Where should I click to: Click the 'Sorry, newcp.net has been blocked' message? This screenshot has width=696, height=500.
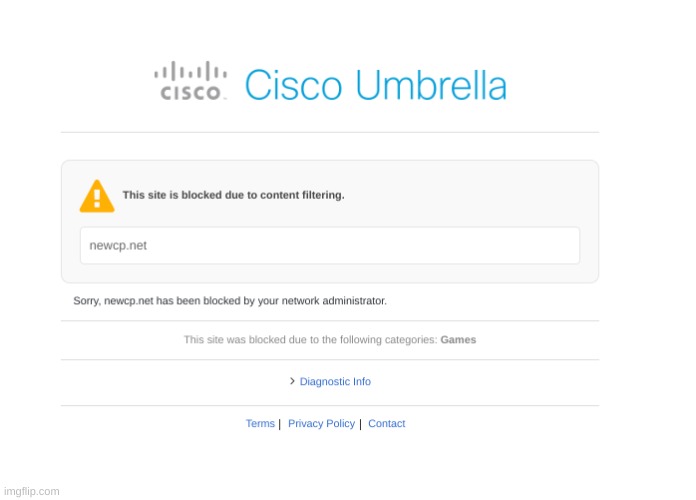coord(230,301)
